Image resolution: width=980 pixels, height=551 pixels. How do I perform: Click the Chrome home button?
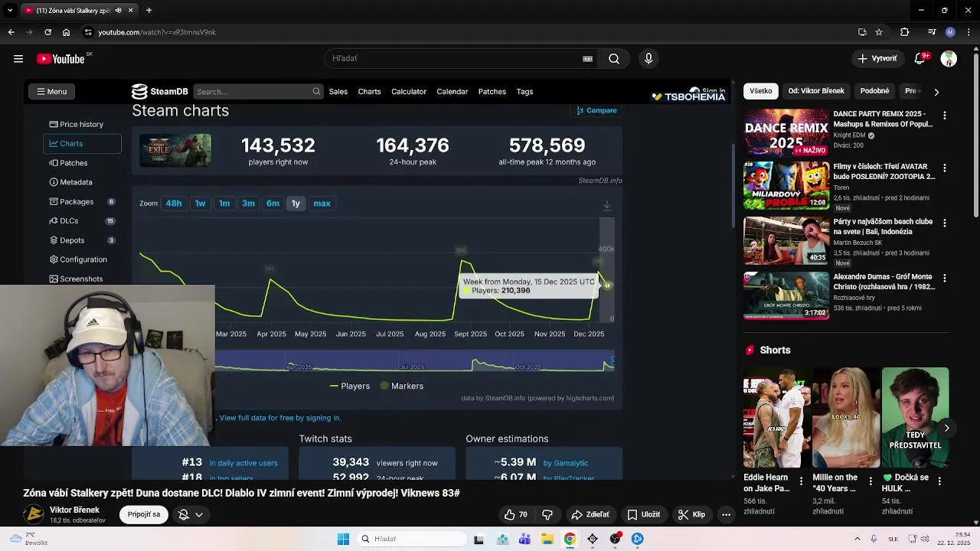tap(66, 32)
